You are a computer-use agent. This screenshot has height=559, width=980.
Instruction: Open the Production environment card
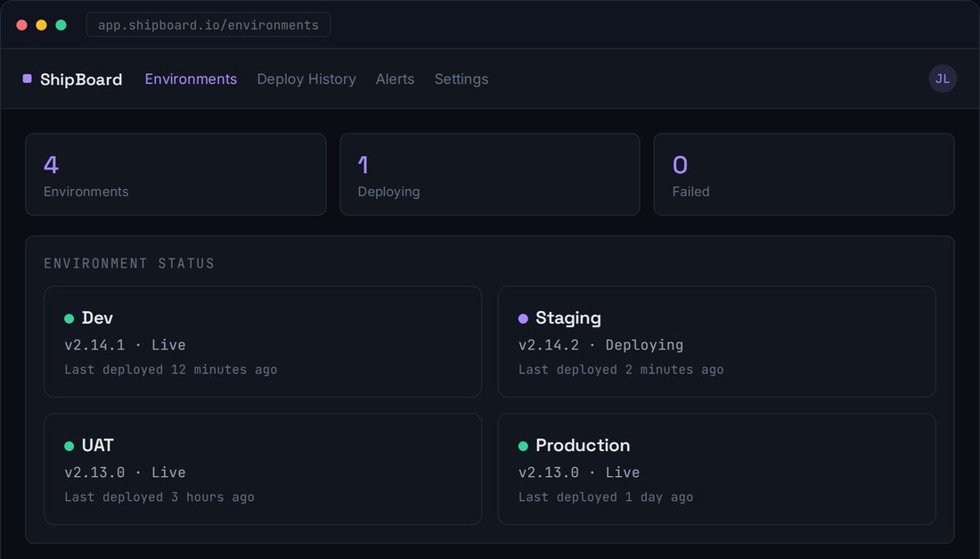pos(717,469)
